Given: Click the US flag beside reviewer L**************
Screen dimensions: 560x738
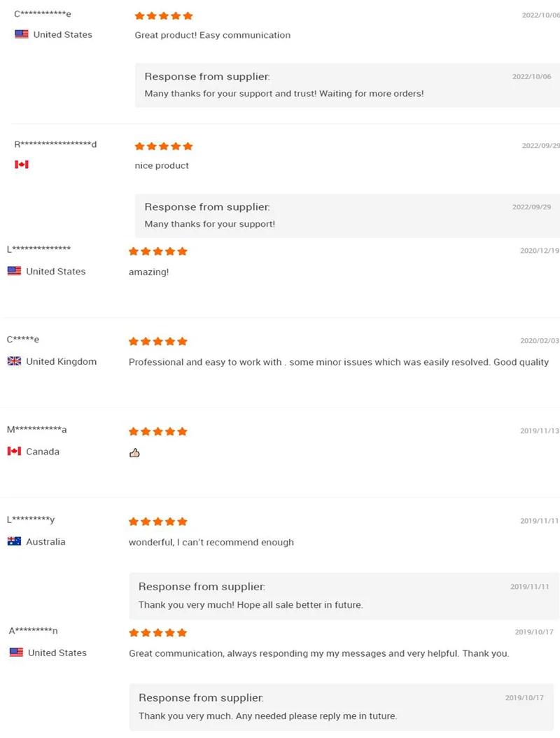Looking at the screenshot, I should pyautogui.click(x=14, y=271).
